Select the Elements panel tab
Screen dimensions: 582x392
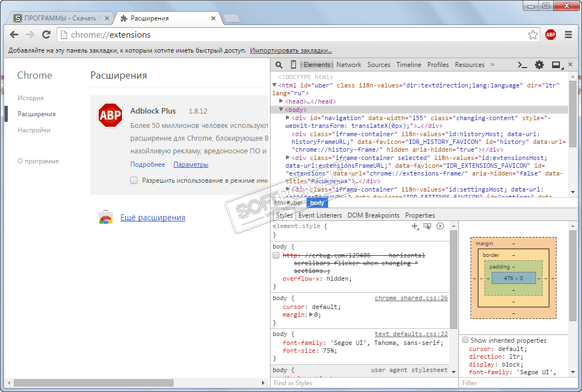click(x=316, y=65)
